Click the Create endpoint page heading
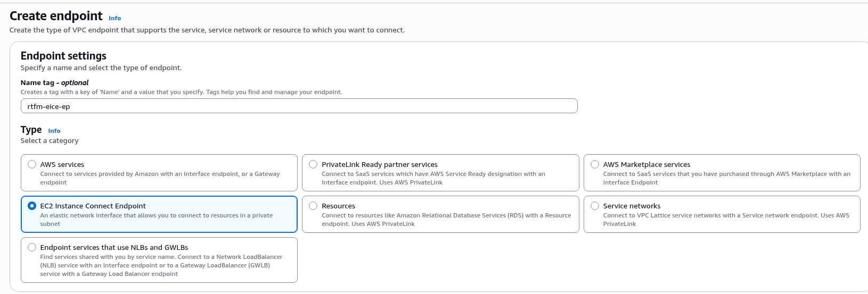The image size is (868, 294). click(56, 16)
